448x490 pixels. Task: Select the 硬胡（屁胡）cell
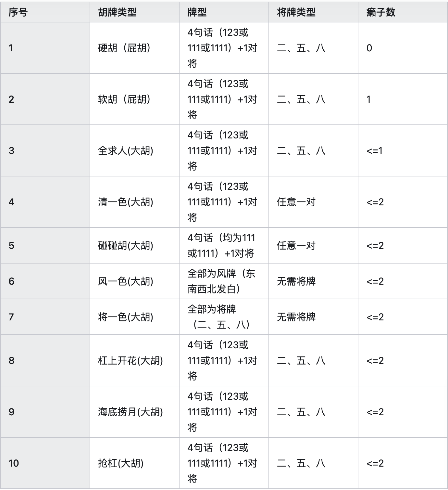[x=134, y=48]
